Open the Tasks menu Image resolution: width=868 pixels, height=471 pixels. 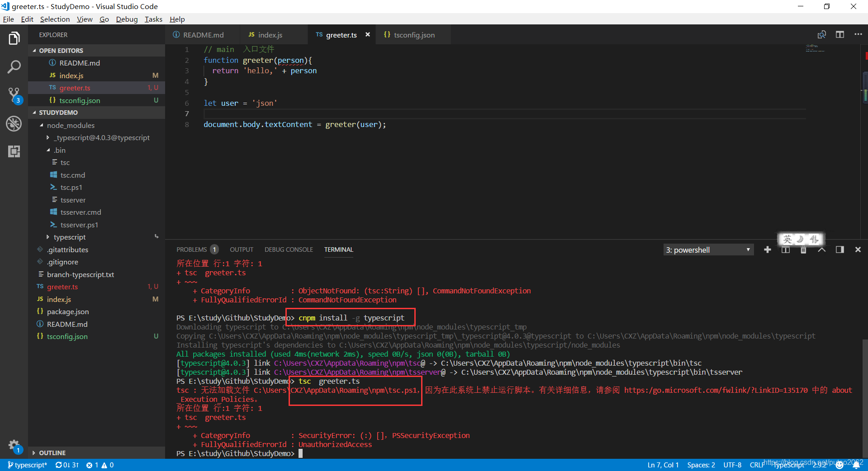[x=153, y=19]
